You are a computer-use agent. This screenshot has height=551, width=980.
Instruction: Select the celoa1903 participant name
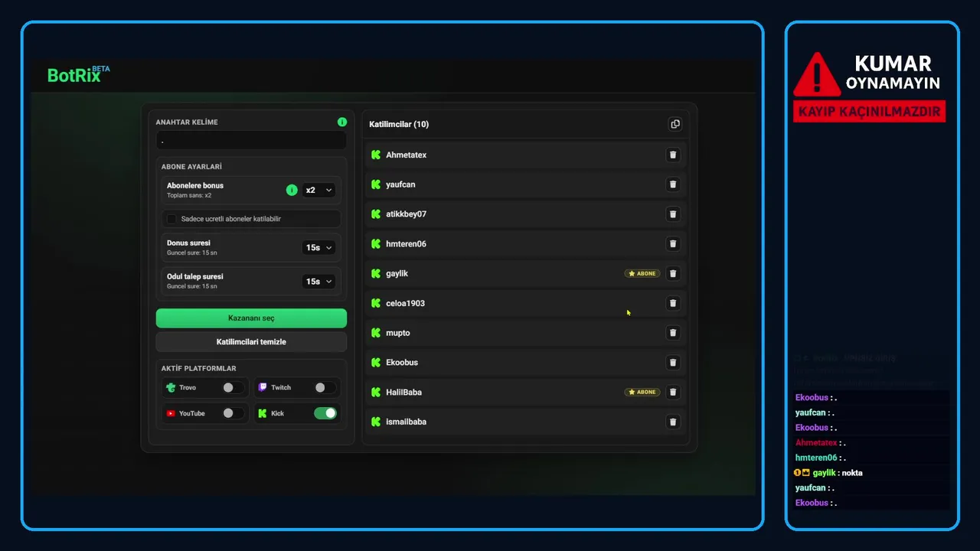[405, 303]
